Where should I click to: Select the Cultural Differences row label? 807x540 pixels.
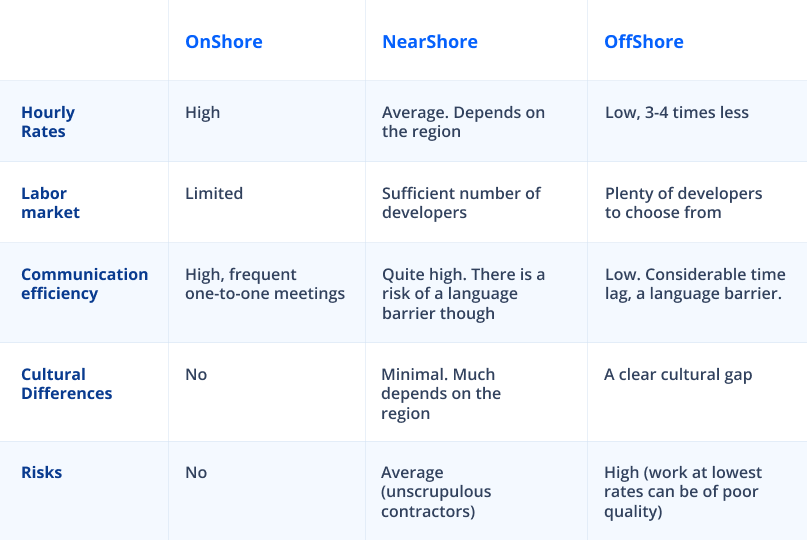click(x=66, y=384)
